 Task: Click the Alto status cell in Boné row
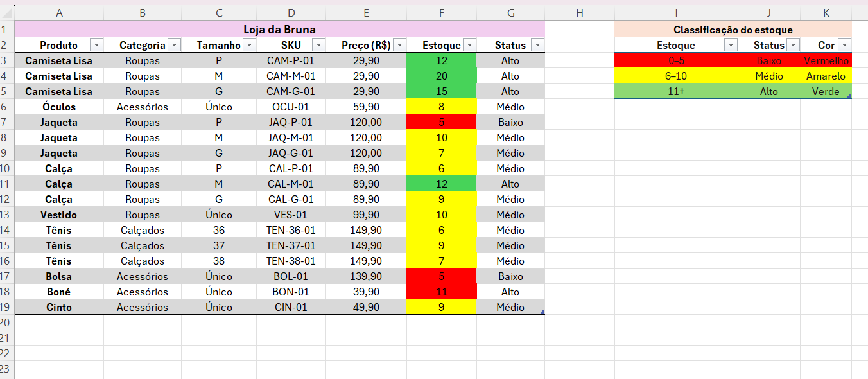(510, 292)
